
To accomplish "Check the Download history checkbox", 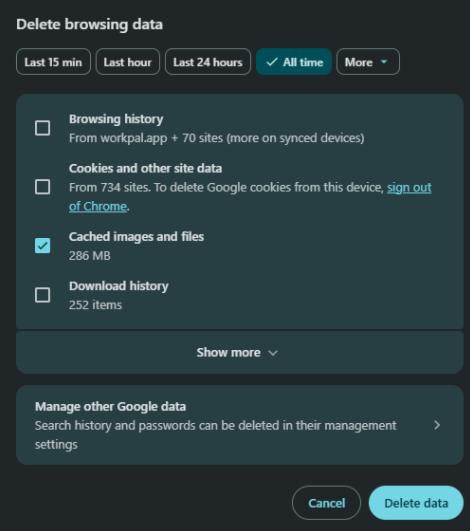I will 43,295.
